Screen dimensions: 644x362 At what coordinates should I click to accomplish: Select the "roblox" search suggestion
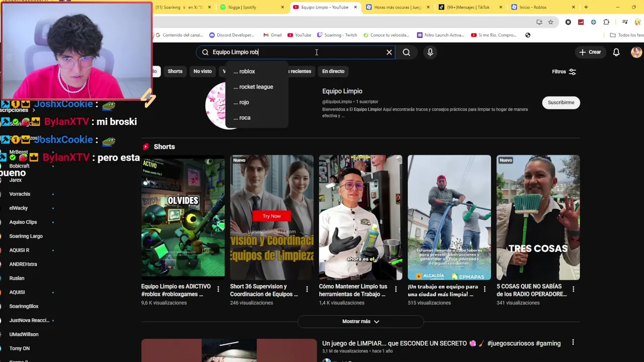[x=257, y=71]
